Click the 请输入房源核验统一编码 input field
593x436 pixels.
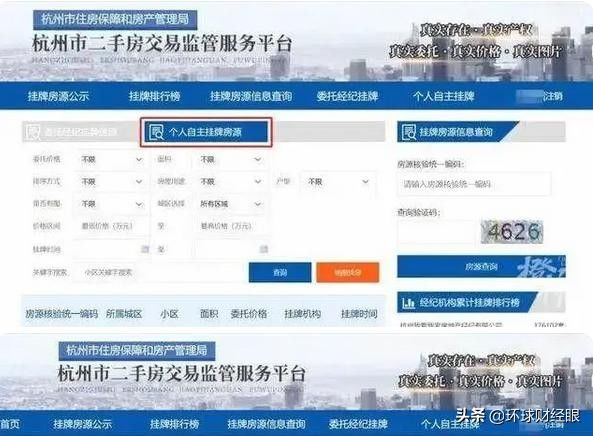(x=474, y=184)
